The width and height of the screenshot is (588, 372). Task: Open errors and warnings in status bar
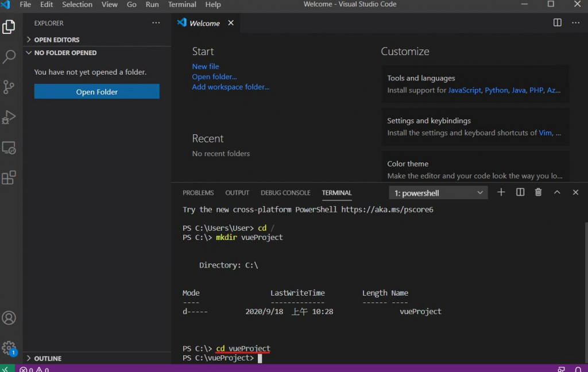34,369
